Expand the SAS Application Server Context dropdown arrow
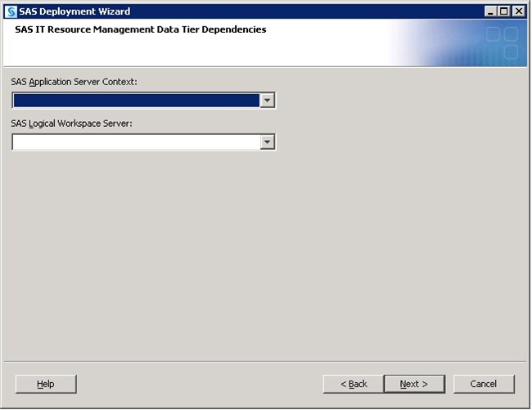Screen dimensions: 532x410 coord(267,101)
